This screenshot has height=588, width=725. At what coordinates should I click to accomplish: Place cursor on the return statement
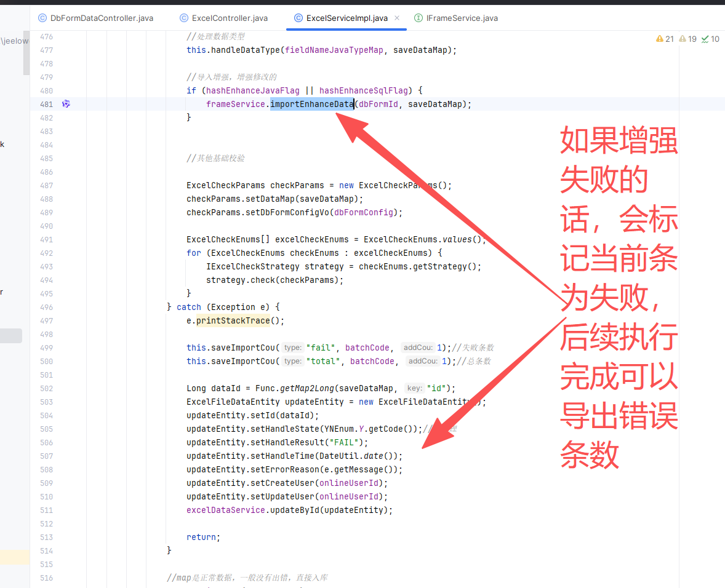point(202,537)
